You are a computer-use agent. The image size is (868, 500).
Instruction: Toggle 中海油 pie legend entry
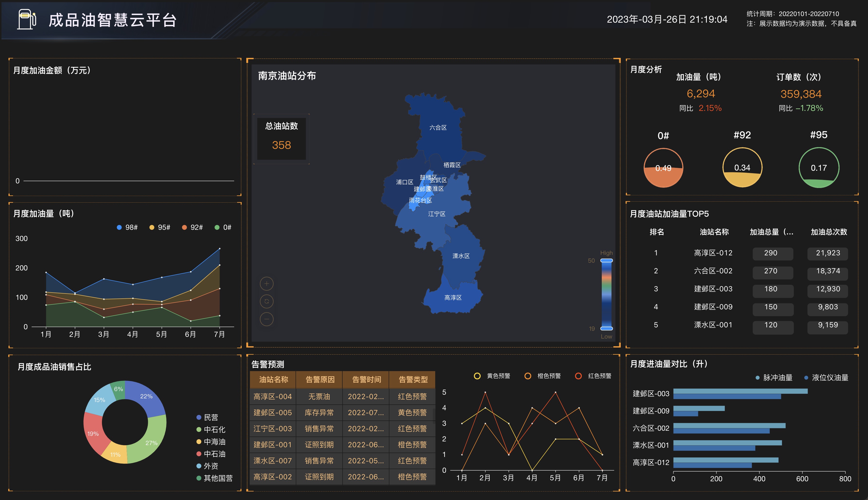click(211, 442)
